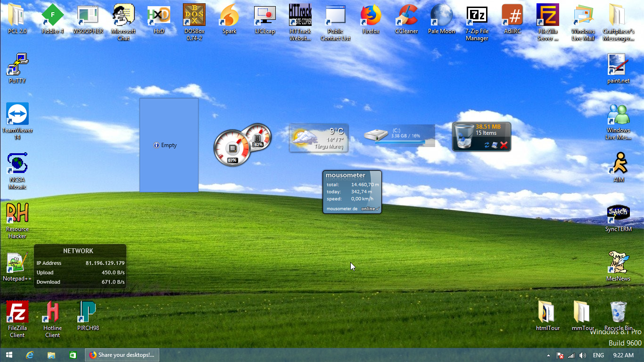The height and width of the screenshot is (362, 644).
Task: Open TeamViewer 14 shortcut
Action: pos(17,122)
